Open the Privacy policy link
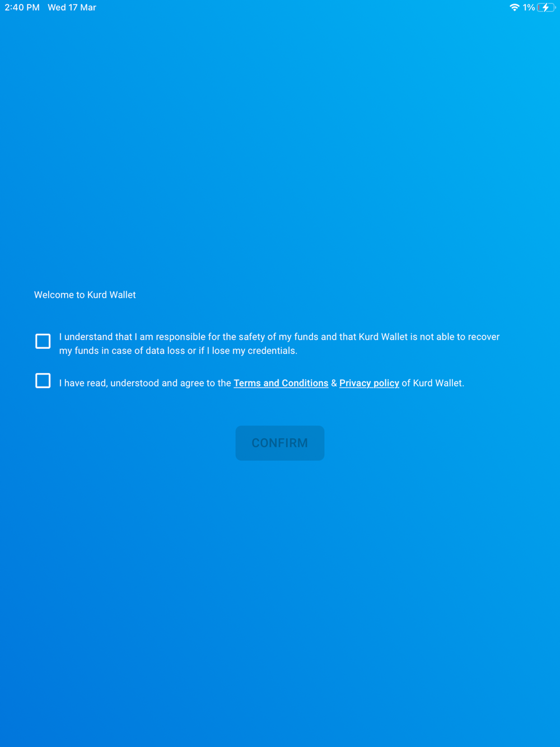Viewport: 560px width, 747px height. point(369,383)
